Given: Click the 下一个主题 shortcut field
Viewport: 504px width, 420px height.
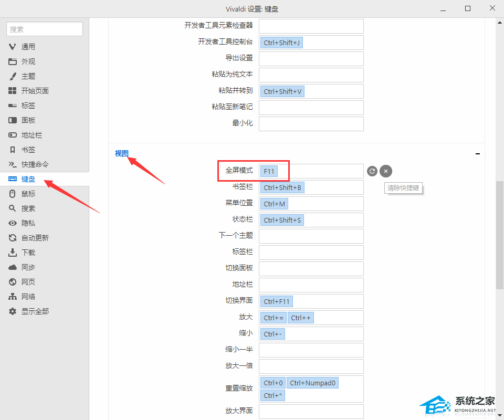Looking at the screenshot, I should (x=311, y=236).
